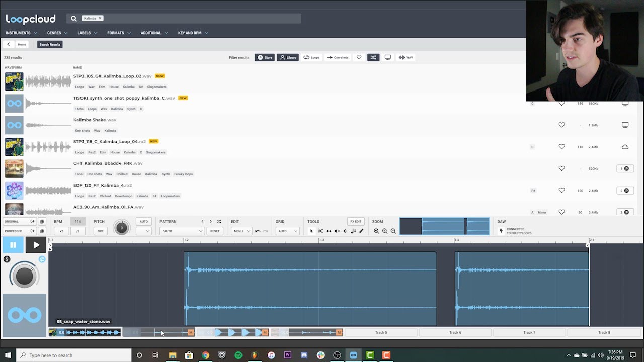
Task: Undo the last edit
Action: [258, 231]
